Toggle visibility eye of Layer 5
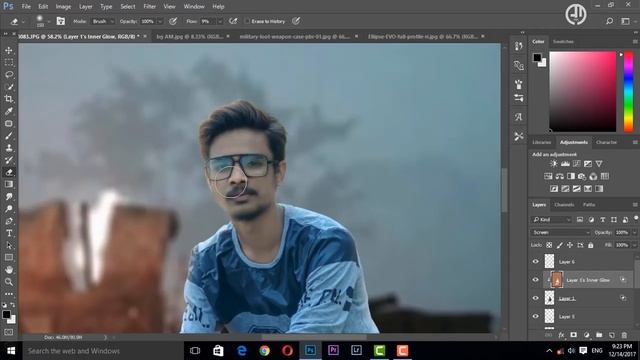The height and width of the screenshot is (360, 640). [x=536, y=316]
